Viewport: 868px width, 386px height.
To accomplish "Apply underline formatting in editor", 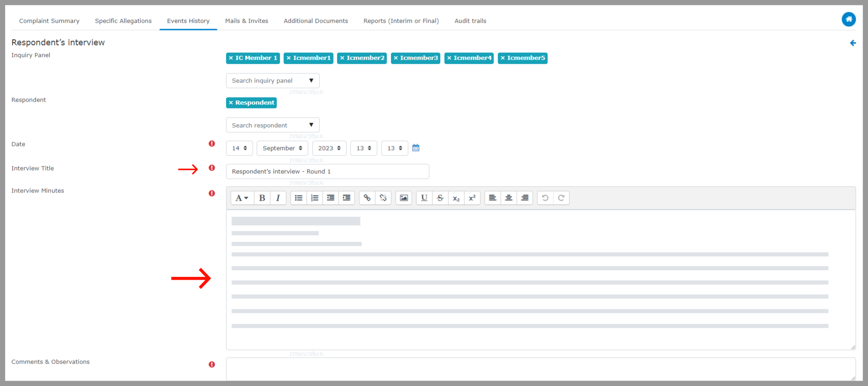I will [x=424, y=198].
